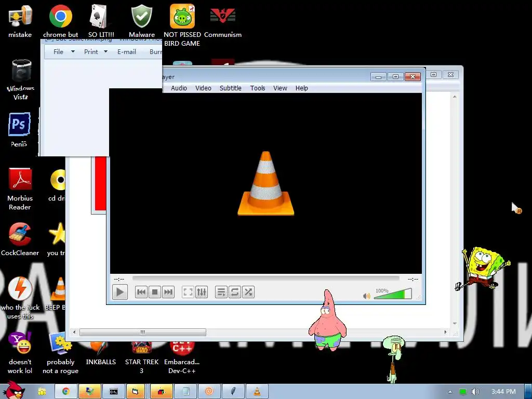Screen dimensions: 532x399
Task: Open the Malware shield desktop icon
Action: coord(142,21)
